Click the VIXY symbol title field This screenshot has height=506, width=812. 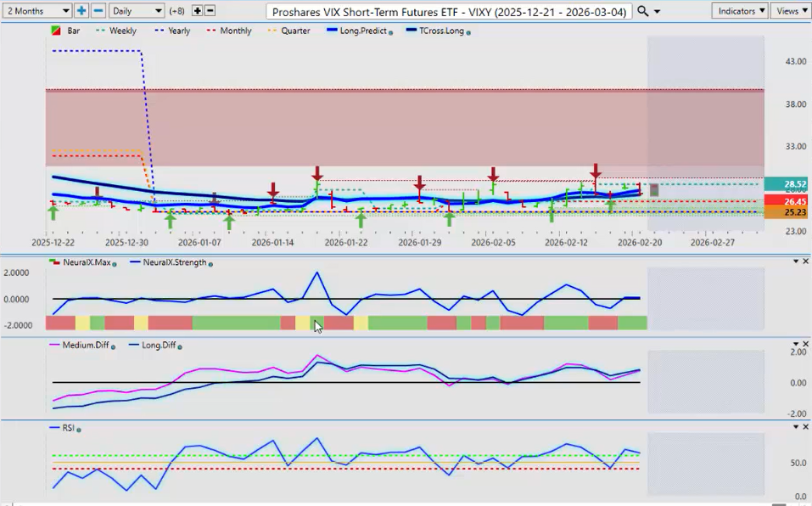point(449,11)
